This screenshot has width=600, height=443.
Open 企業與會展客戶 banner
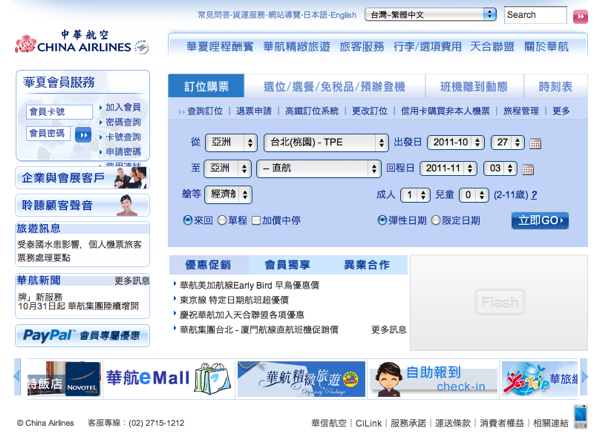point(82,178)
